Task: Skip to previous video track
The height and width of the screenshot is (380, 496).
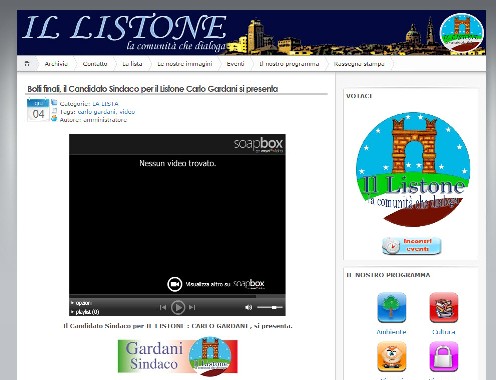Action: (x=163, y=307)
